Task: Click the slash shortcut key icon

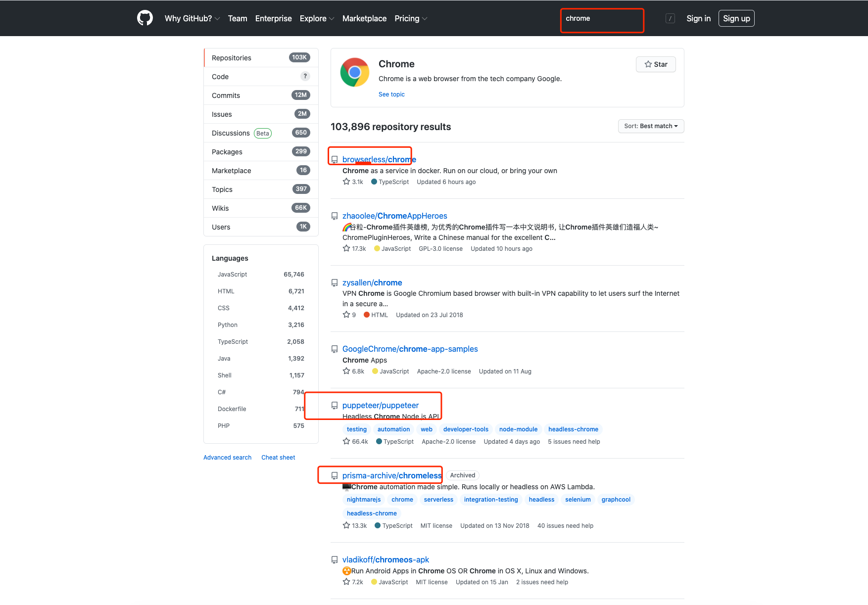Action: 670,18
